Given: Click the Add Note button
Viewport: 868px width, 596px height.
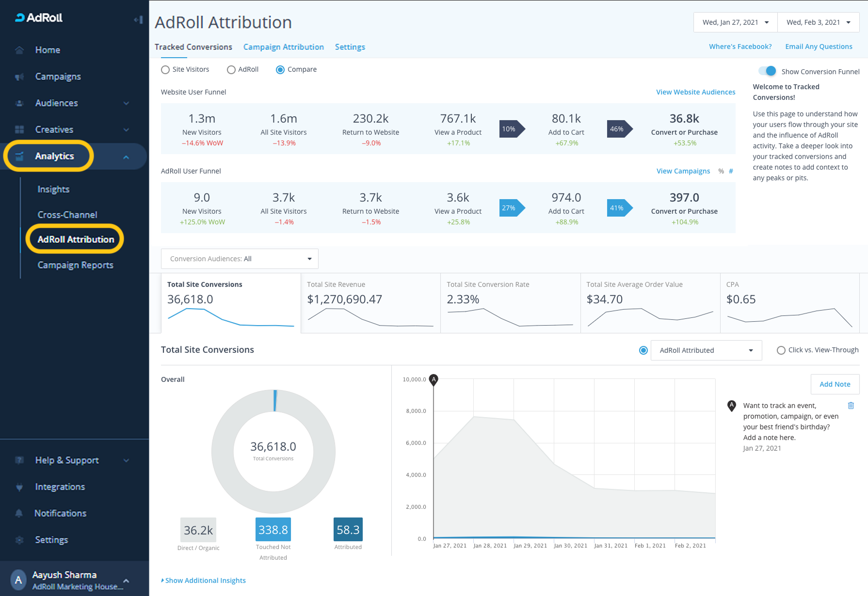Looking at the screenshot, I should (x=835, y=384).
